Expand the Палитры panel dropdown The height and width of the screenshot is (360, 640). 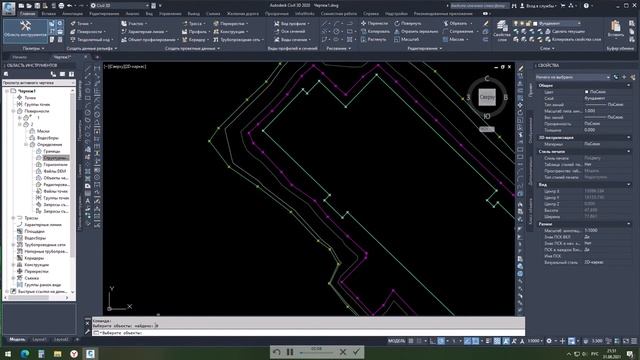click(x=33, y=48)
